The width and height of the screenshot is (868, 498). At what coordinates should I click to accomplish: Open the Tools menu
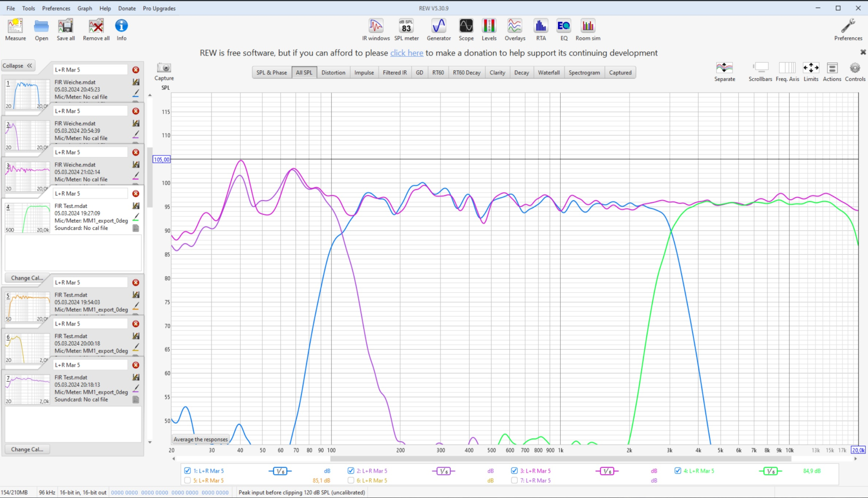click(28, 8)
